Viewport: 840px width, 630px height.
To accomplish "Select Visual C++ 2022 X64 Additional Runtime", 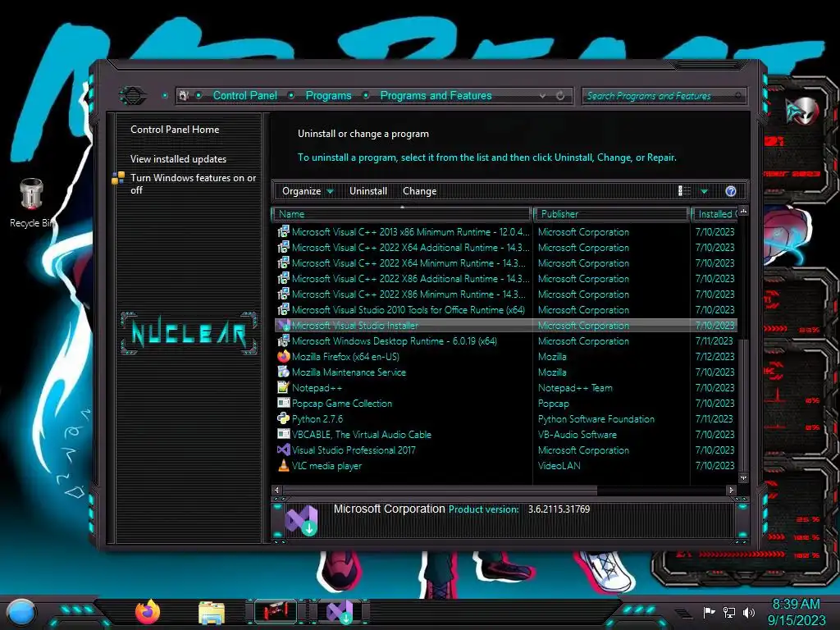I will pos(507,248).
